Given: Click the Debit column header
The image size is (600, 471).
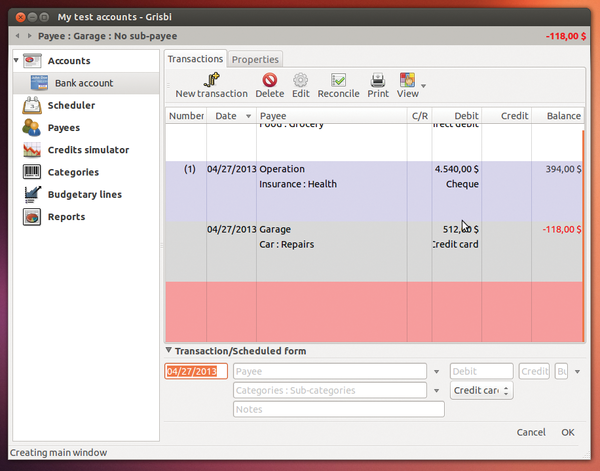Looking at the screenshot, I should point(457,116).
